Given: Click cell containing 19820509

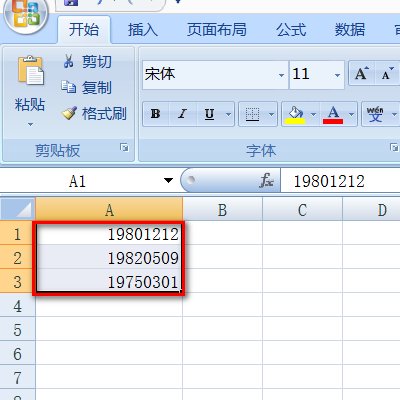Looking at the screenshot, I should coord(109,258).
